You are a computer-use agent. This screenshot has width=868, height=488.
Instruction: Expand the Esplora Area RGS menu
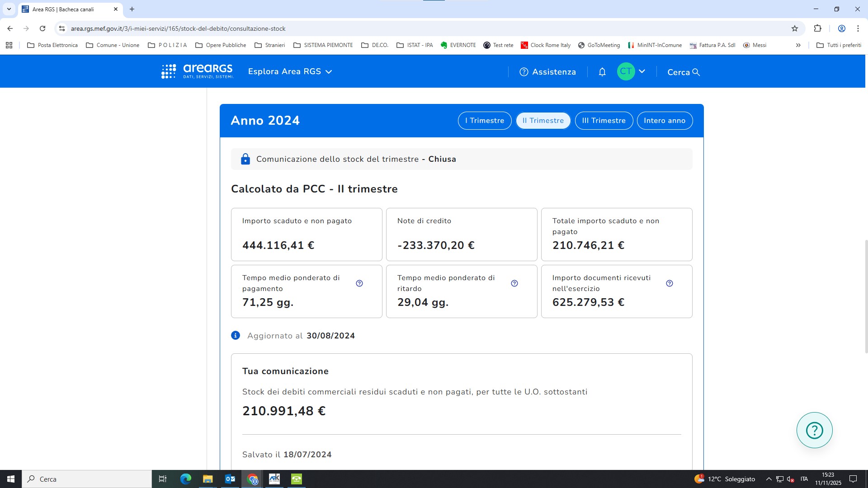(x=290, y=71)
